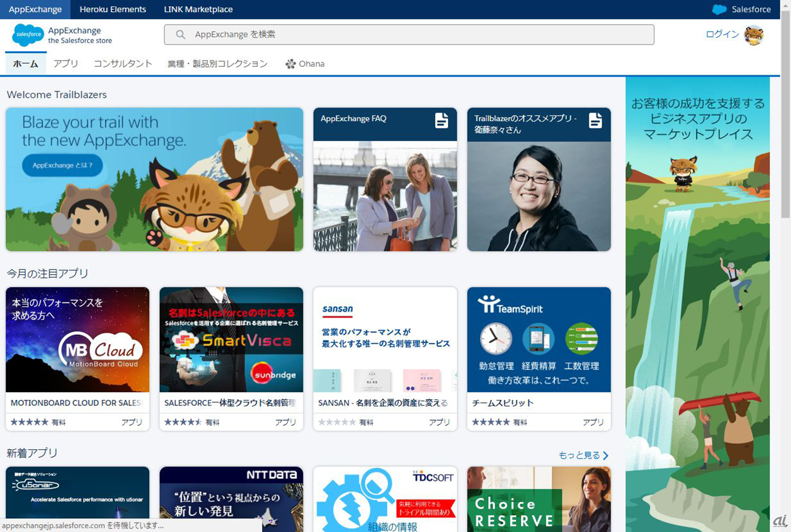Click the star rating under SmartVisca card
The image size is (791, 532).
tap(183, 422)
